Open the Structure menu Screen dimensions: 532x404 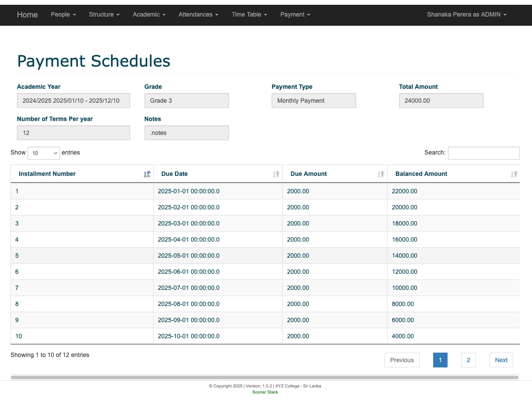pyautogui.click(x=104, y=14)
